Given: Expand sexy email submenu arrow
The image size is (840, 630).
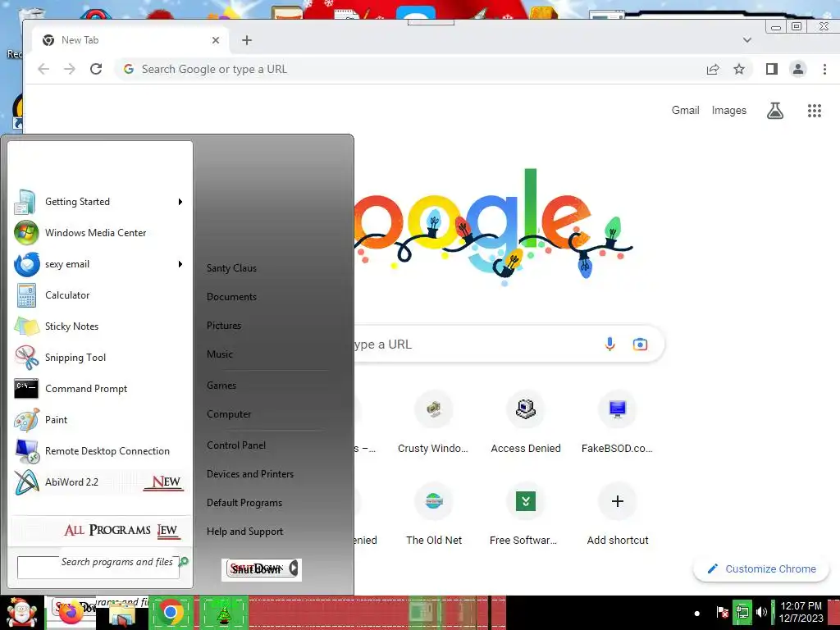Looking at the screenshot, I should [180, 264].
